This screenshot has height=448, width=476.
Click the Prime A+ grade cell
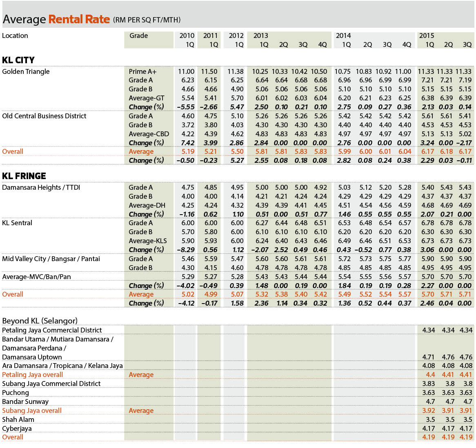click(143, 71)
